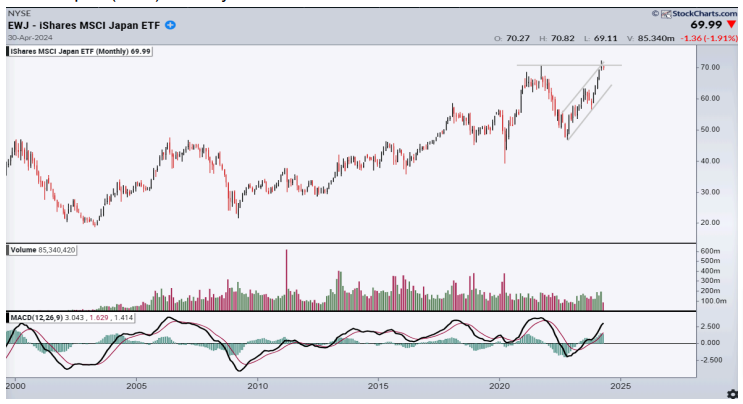Click the 60.00 price axis label
The height and width of the screenshot is (404, 743).
pos(710,99)
